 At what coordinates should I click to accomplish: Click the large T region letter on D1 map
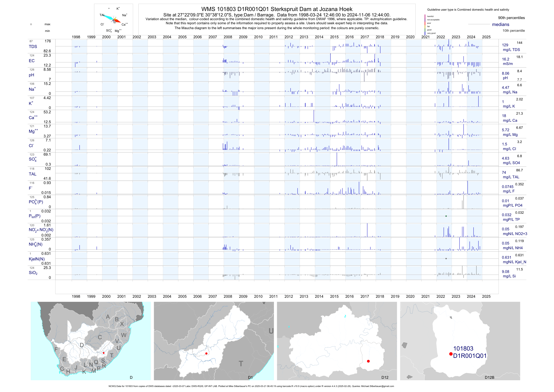(241, 363)
